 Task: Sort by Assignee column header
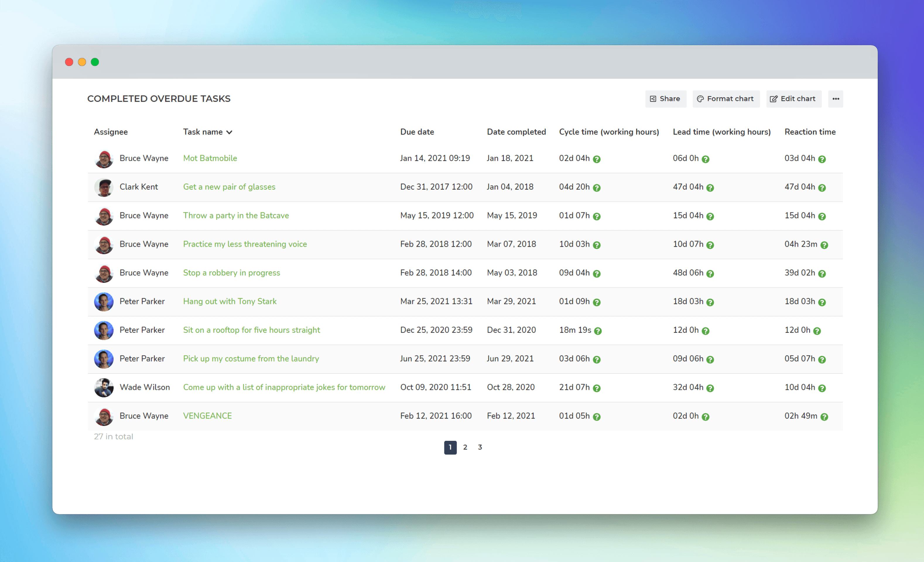click(111, 132)
